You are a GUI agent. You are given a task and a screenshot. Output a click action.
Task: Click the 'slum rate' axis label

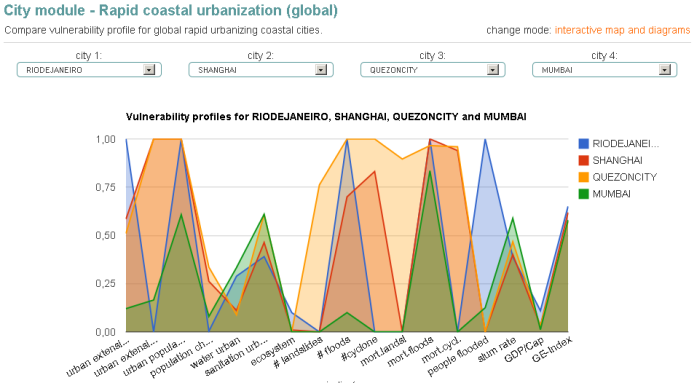[497, 350]
